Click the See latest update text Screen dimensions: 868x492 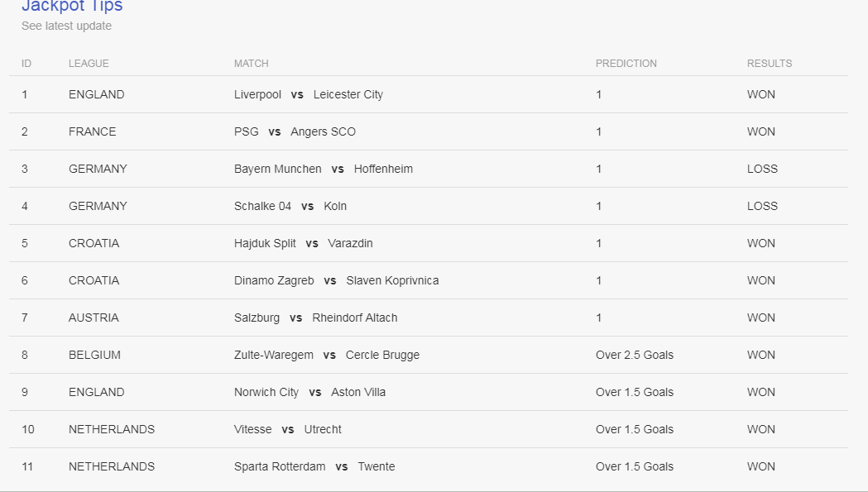[x=66, y=26]
